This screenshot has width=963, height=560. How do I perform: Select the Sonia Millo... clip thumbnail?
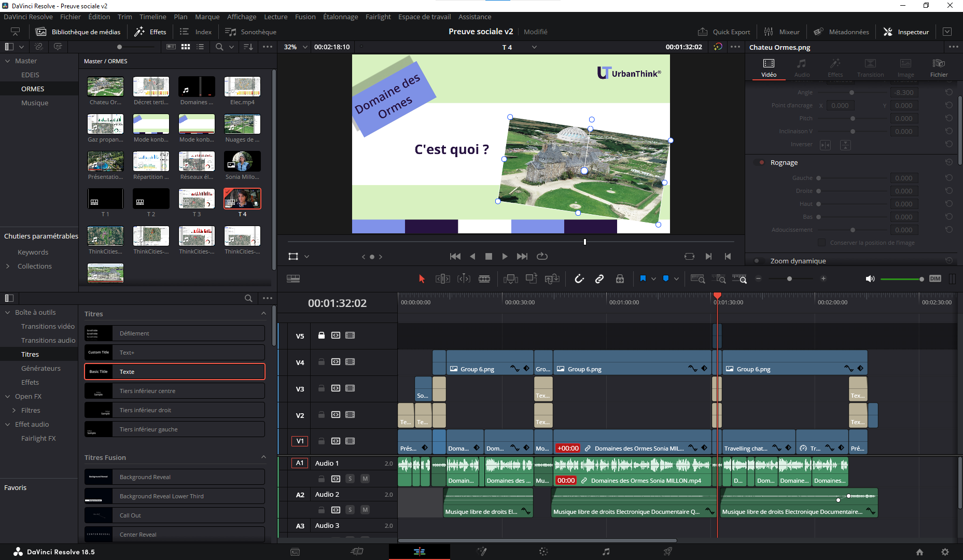pos(242,162)
